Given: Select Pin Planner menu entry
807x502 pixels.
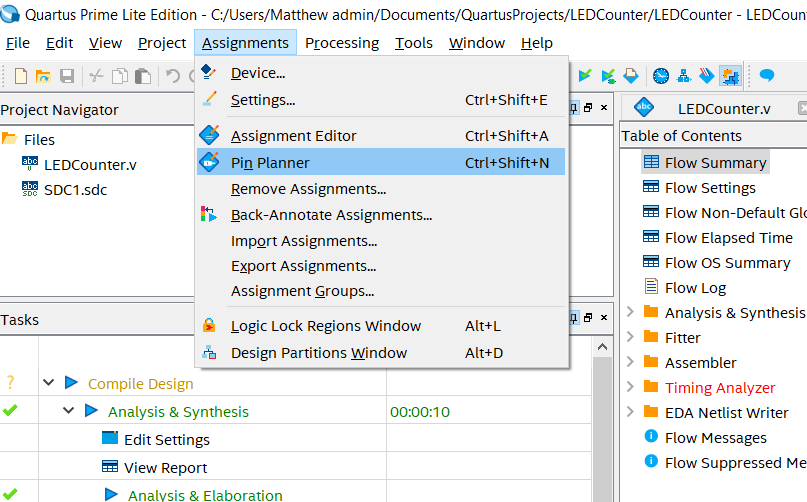Looking at the screenshot, I should point(381,163).
